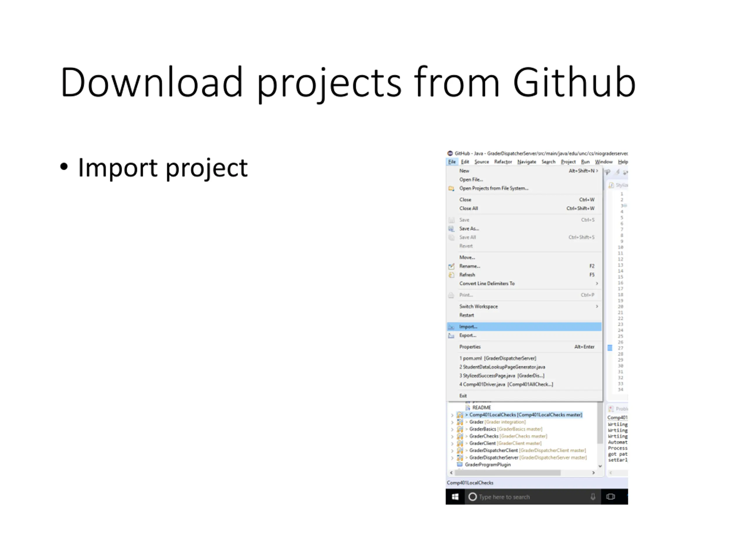Select Close in the File menu
The image size is (747, 560).
click(x=524, y=199)
